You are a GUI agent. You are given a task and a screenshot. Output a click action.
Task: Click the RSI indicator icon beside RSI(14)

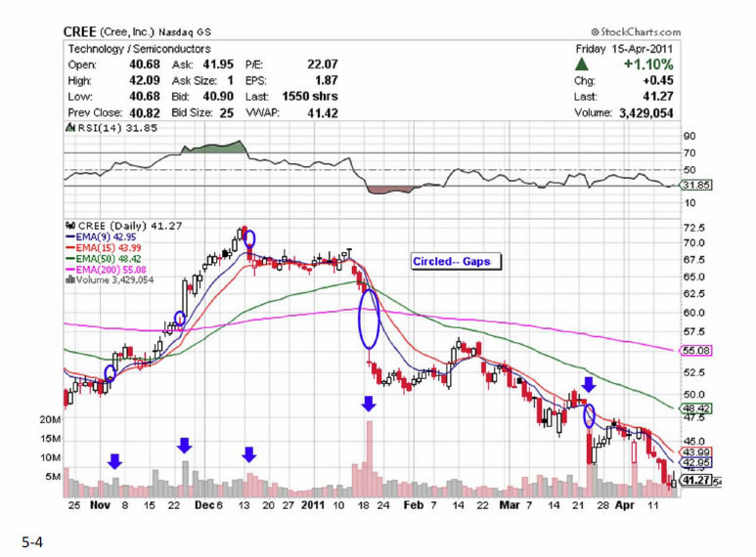coord(70,128)
